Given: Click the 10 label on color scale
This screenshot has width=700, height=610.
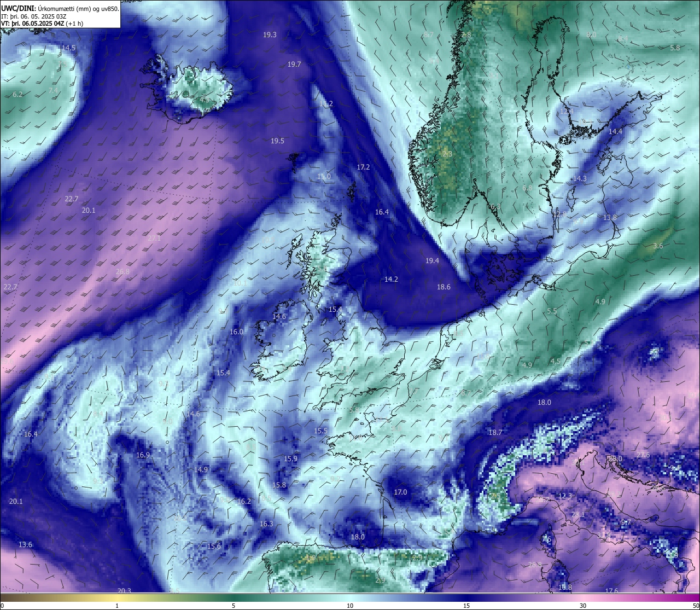Looking at the screenshot, I should (x=350, y=606).
